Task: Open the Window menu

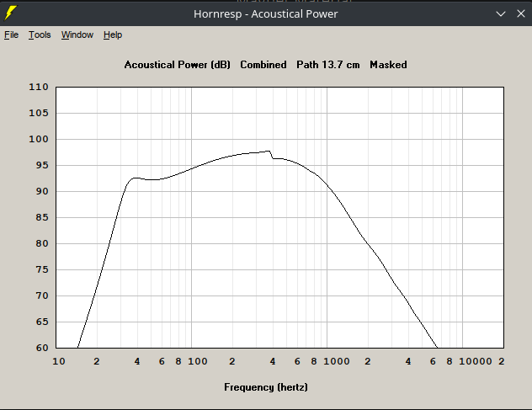Action: pos(77,35)
